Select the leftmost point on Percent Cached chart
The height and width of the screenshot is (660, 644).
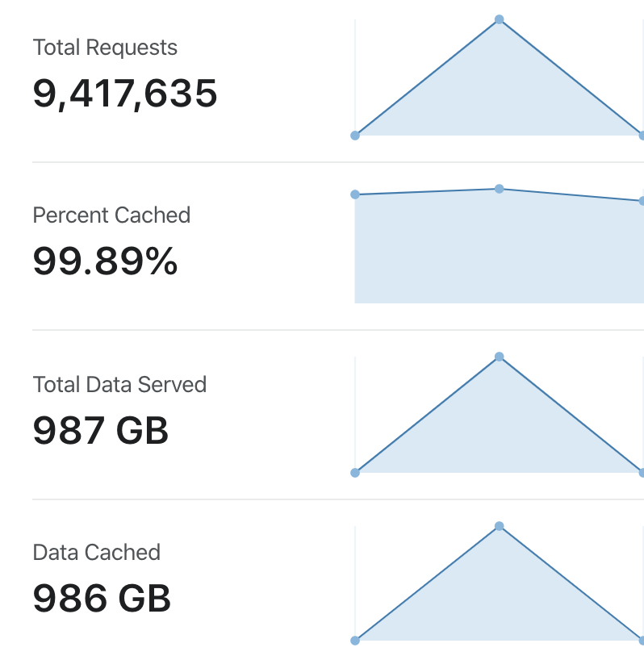tap(355, 194)
